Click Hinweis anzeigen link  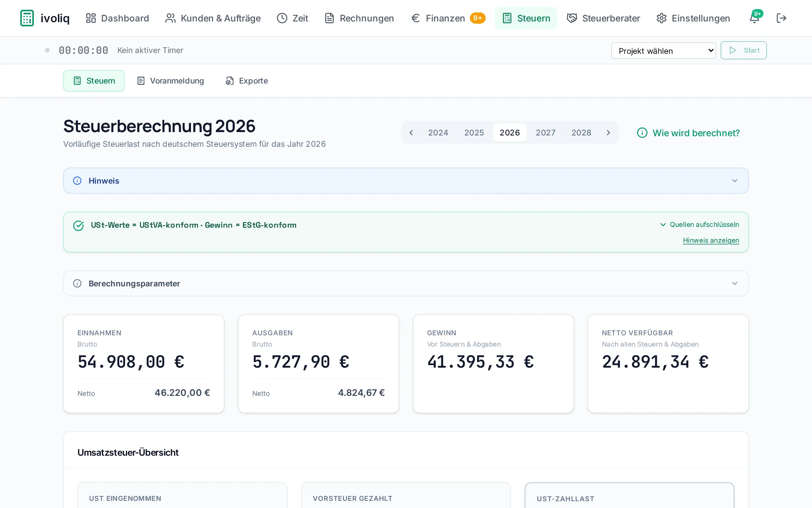pos(711,240)
